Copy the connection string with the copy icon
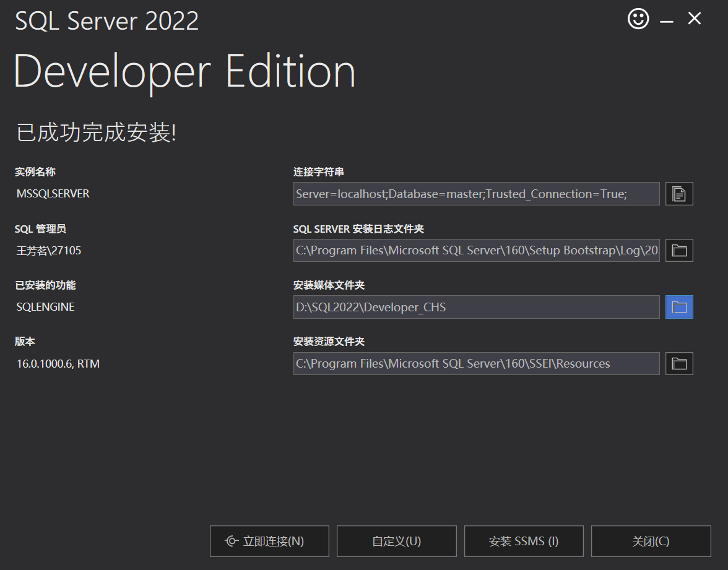728x570 pixels. pyautogui.click(x=678, y=194)
